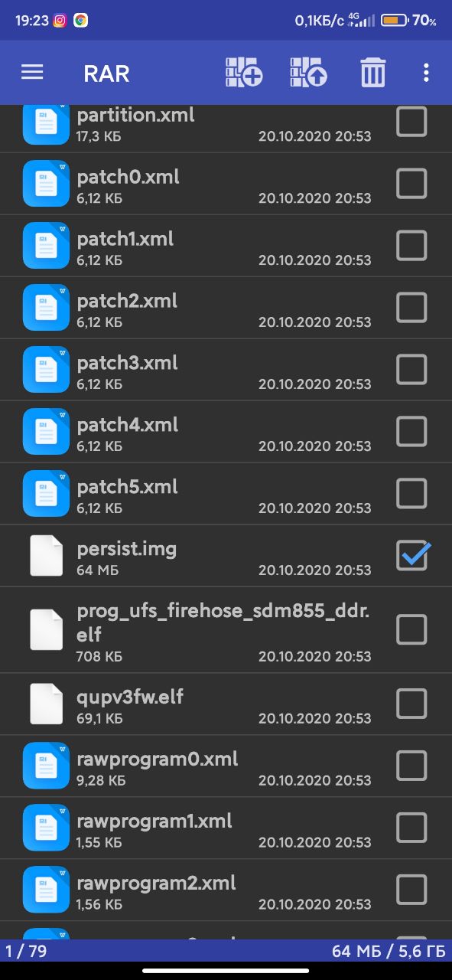The height and width of the screenshot is (980, 452).
Task: Uncheck the persist.img checkbox
Action: [413, 556]
